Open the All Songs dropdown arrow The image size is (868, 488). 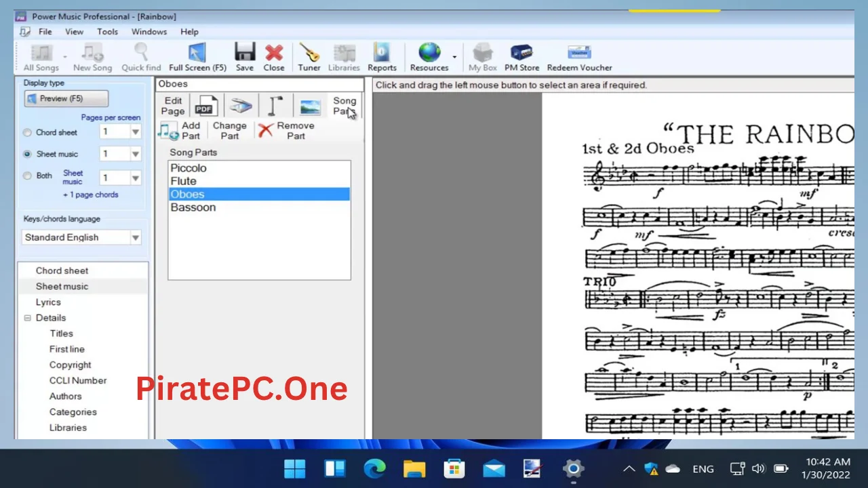65,58
